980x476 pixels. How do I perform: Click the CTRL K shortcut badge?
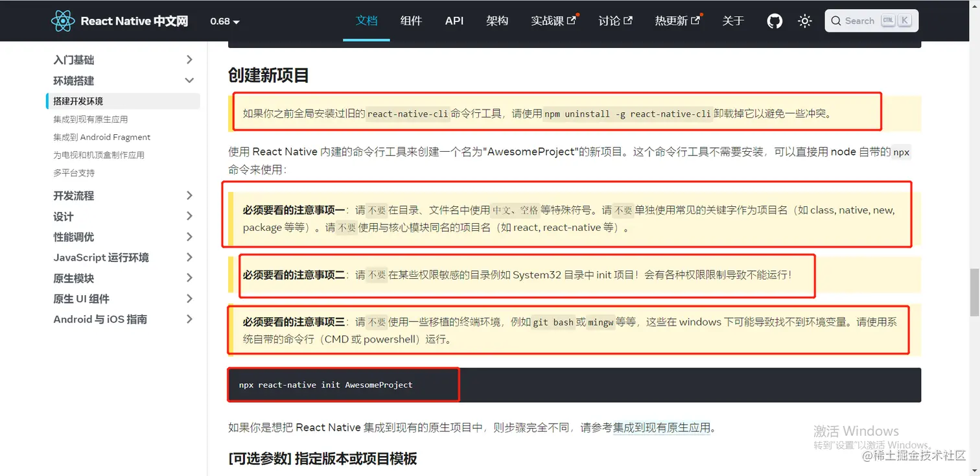(x=896, y=21)
